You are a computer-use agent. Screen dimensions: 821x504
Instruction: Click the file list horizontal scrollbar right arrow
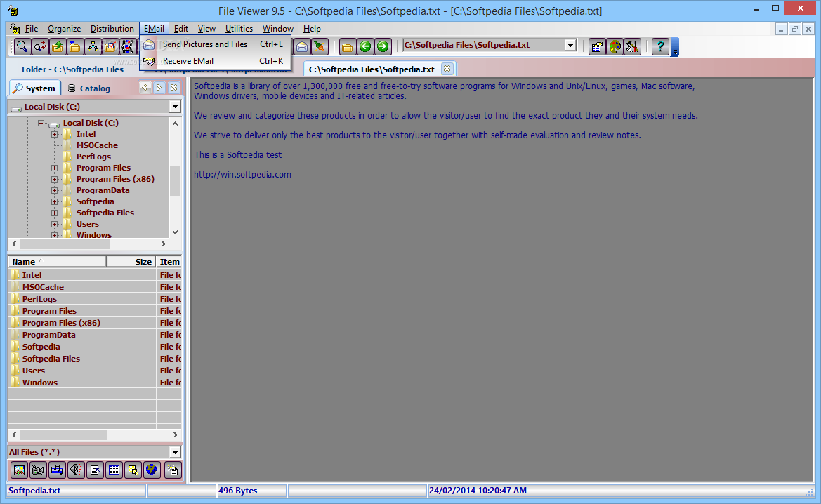click(175, 435)
